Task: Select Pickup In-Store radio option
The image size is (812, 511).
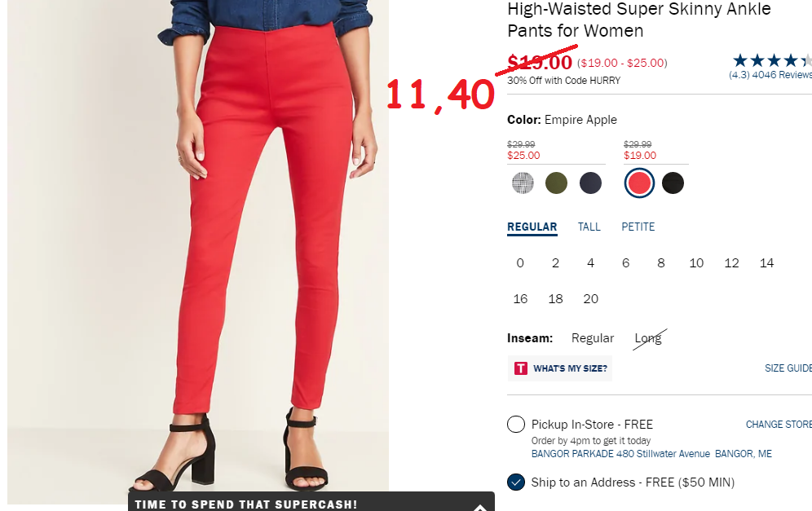Action: pos(516,424)
